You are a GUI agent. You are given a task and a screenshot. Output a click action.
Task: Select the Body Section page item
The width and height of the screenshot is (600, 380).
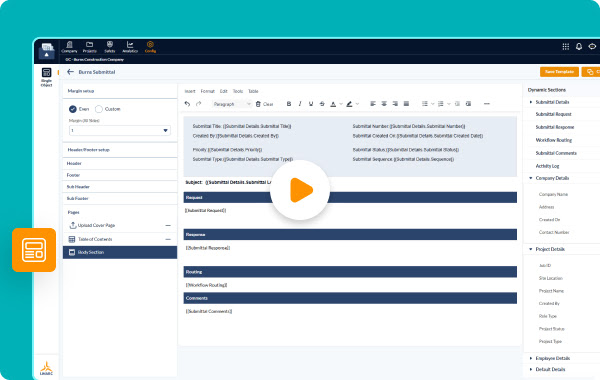[x=120, y=252]
